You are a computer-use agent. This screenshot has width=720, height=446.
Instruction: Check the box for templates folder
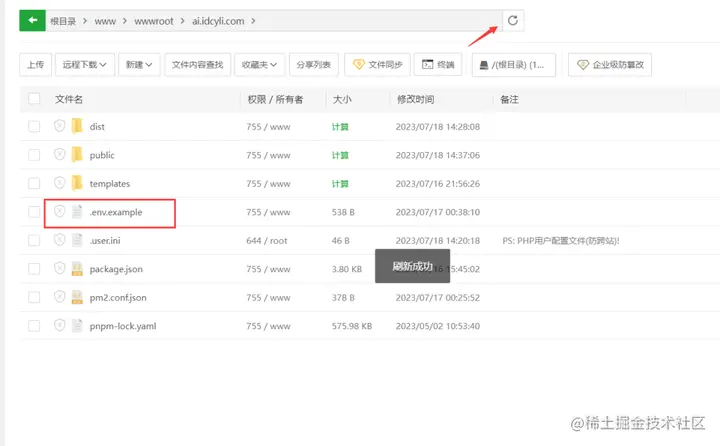34,183
